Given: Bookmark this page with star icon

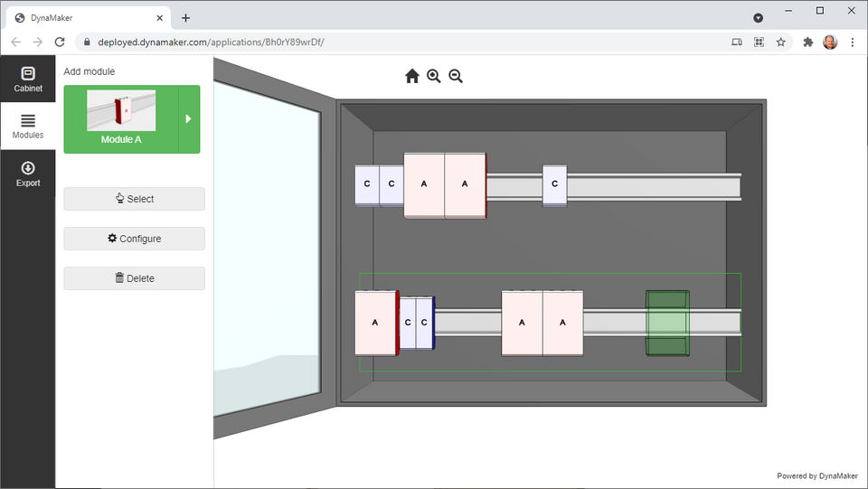Looking at the screenshot, I should click(x=780, y=42).
